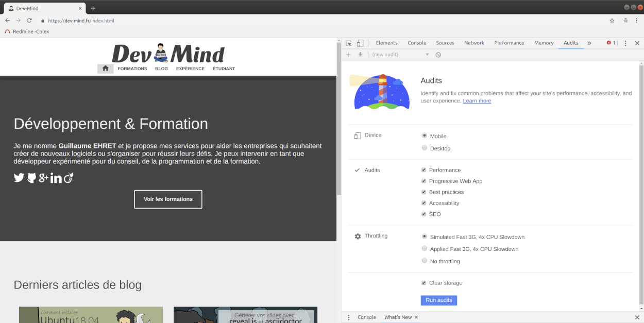The width and height of the screenshot is (644, 323).
Task: Toggle the SEO checkbox
Action: [x=424, y=214]
